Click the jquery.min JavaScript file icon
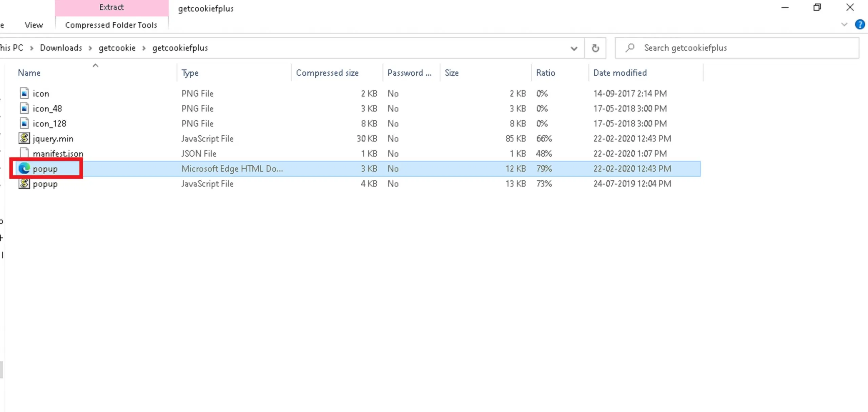 (x=24, y=138)
